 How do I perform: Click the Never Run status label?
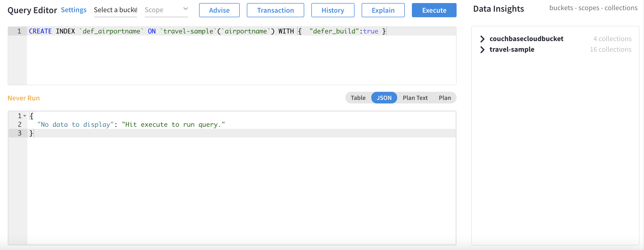[24, 98]
